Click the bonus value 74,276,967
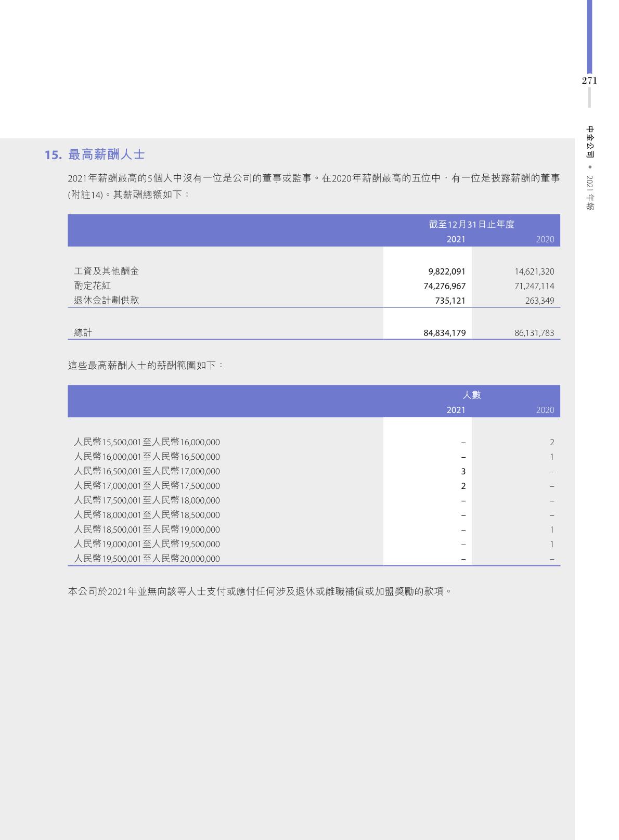Viewport: 619px width, 840px height. (x=444, y=286)
